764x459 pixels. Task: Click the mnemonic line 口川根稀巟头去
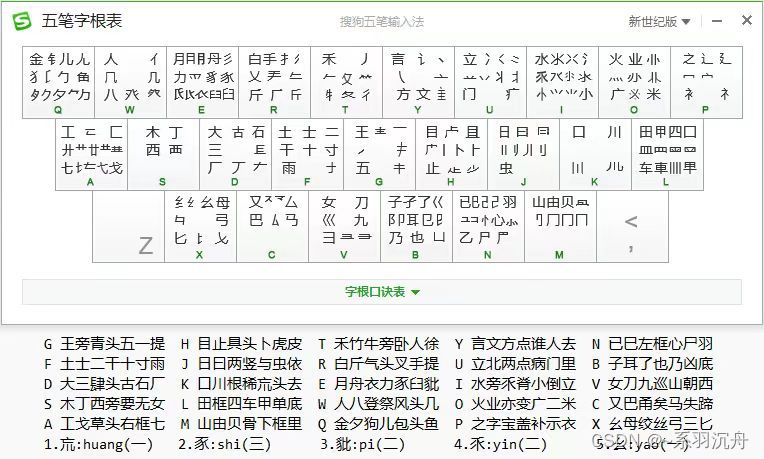click(x=249, y=384)
